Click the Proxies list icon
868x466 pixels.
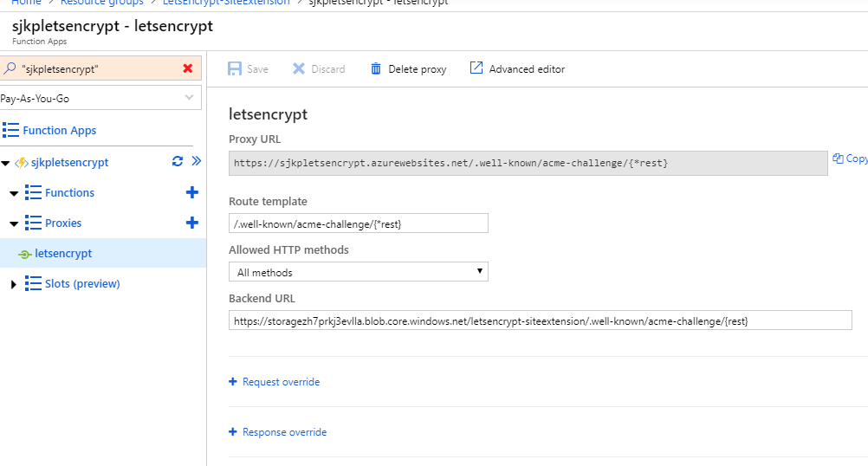(33, 223)
